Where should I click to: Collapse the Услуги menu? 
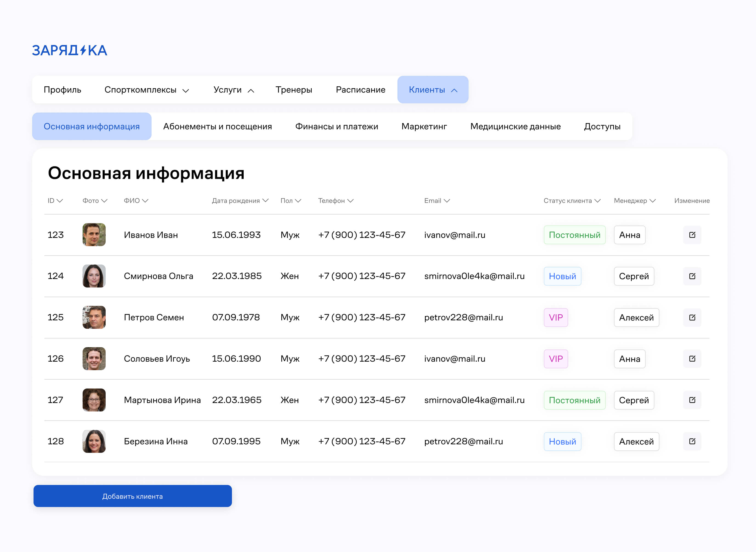234,90
